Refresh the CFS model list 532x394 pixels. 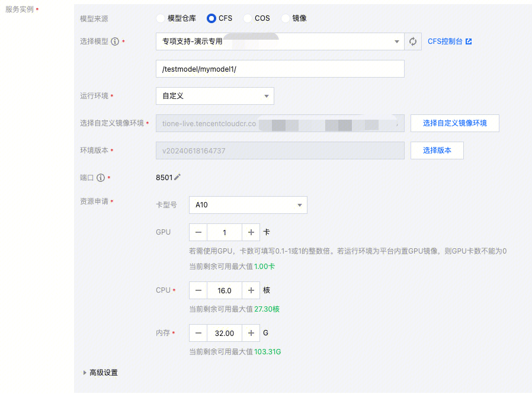click(x=413, y=41)
